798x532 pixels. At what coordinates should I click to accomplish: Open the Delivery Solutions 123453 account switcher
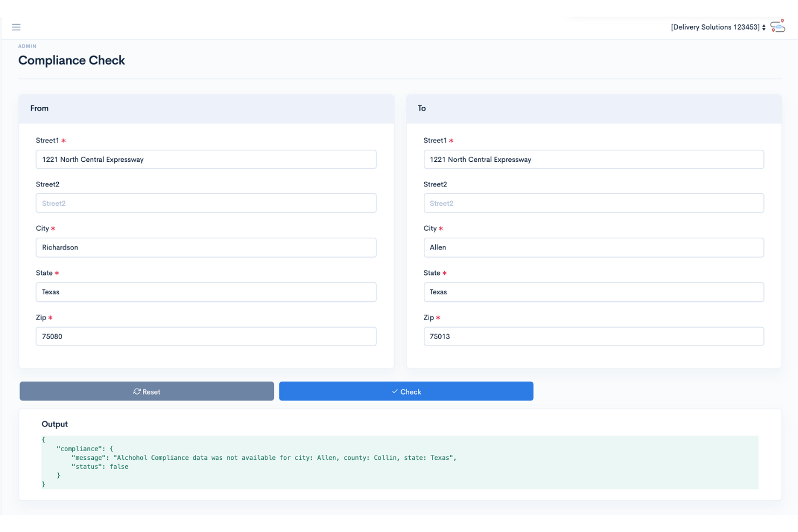tap(716, 27)
